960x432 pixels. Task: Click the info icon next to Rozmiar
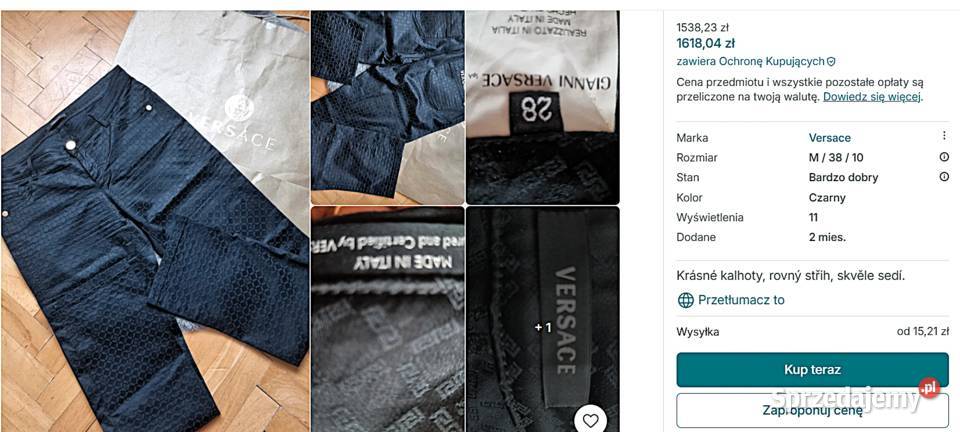(x=944, y=157)
